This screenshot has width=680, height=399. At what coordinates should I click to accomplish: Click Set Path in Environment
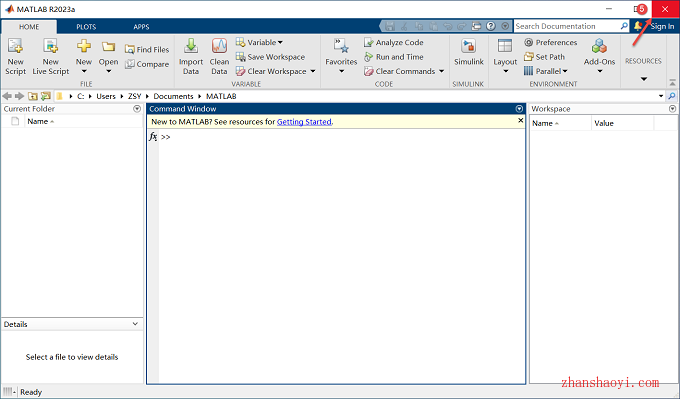545,57
